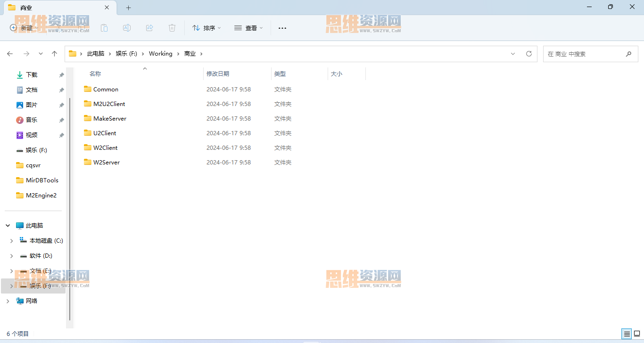Select the Common folder
The width and height of the screenshot is (644, 343).
106,90
